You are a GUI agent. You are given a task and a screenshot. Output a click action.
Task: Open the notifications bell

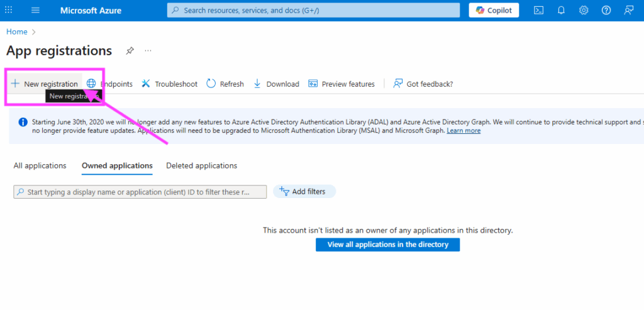561,10
